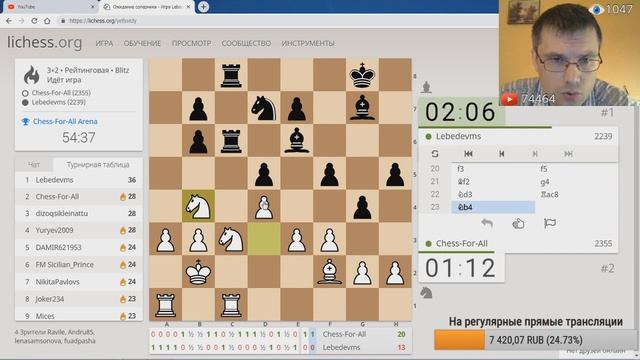Click the highlighted empty d3 square
The height and width of the screenshot is (360, 640).
tap(264, 239)
